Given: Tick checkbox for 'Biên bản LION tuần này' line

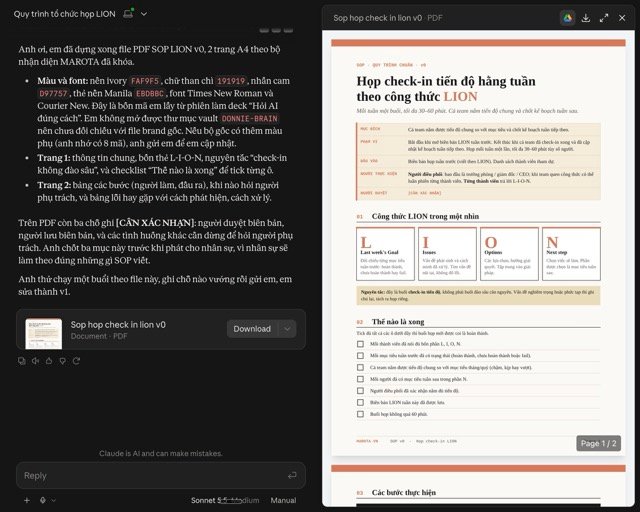Looking at the screenshot, I should pyautogui.click(x=360, y=402).
